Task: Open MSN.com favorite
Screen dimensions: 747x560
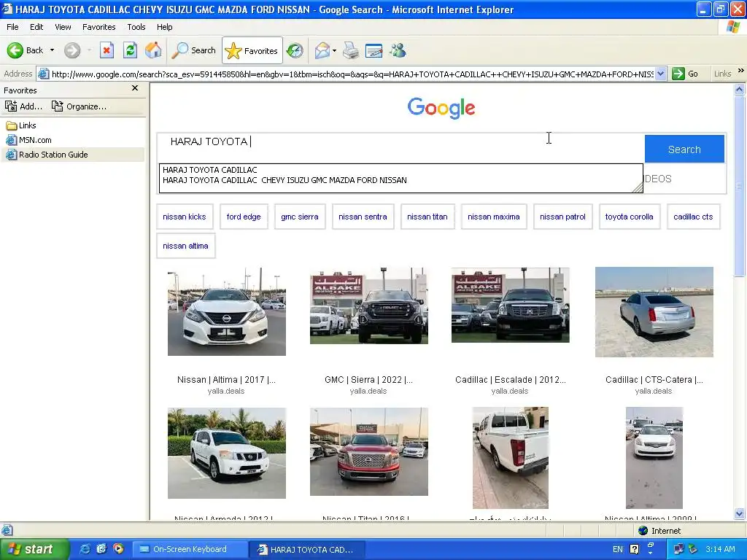Action: click(x=28, y=140)
